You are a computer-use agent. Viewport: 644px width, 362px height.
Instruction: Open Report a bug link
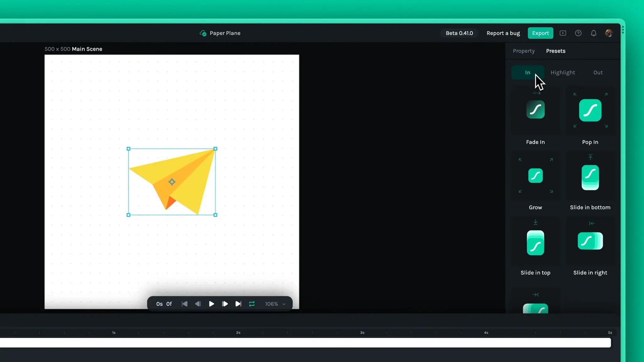503,33
